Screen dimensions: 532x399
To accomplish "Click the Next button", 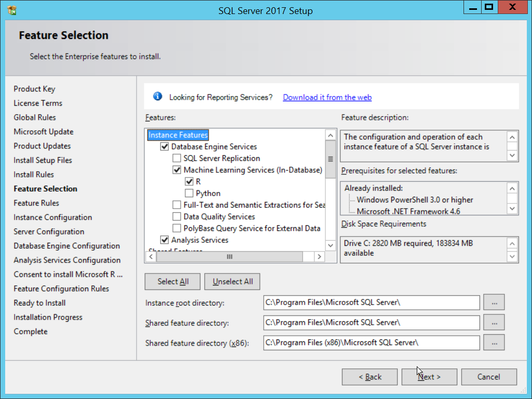I will pos(429,377).
